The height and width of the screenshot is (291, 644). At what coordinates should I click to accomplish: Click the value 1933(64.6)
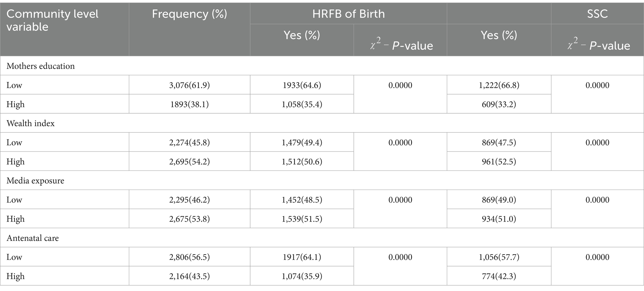pos(302,85)
